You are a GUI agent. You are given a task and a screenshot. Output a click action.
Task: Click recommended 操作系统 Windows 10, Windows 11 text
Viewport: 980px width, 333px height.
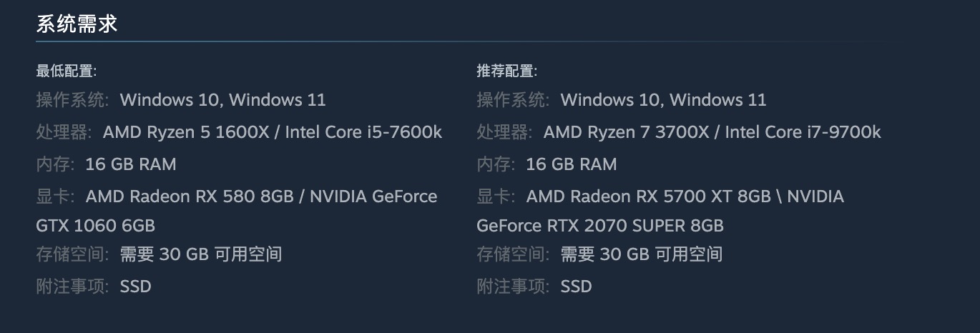663,99
